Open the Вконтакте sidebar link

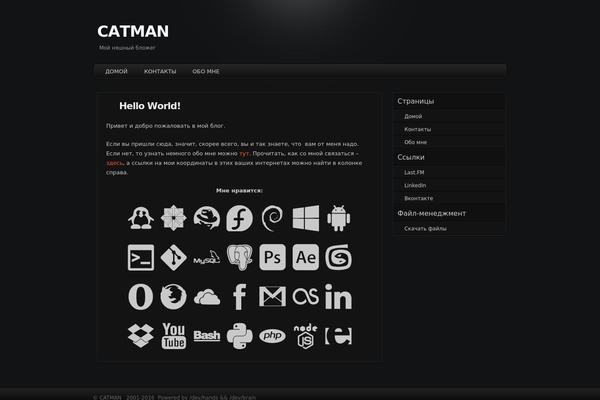click(x=419, y=198)
